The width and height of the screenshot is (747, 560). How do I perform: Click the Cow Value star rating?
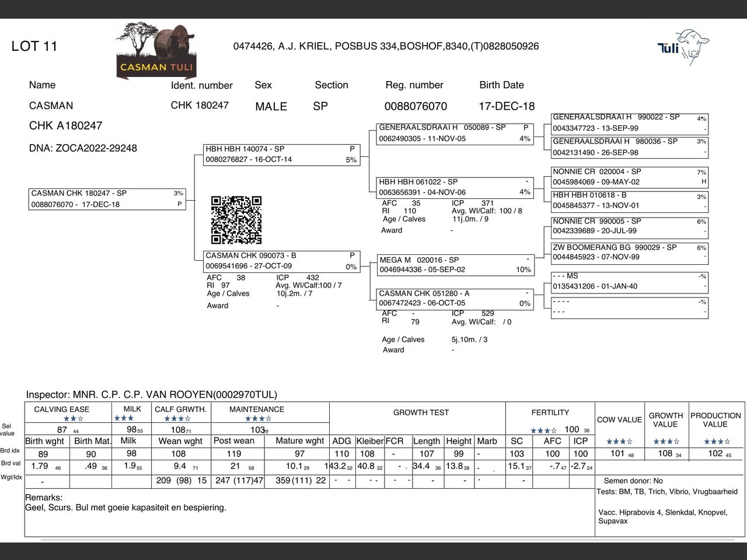[x=619, y=442]
